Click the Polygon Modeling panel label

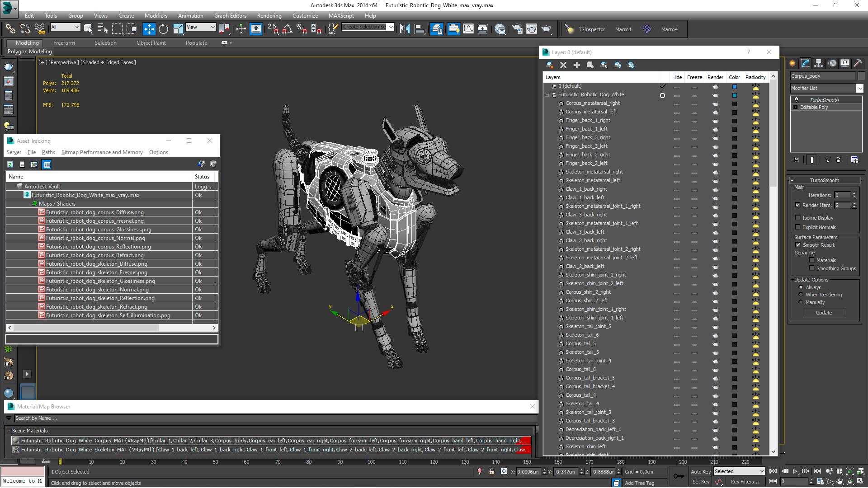coord(30,52)
